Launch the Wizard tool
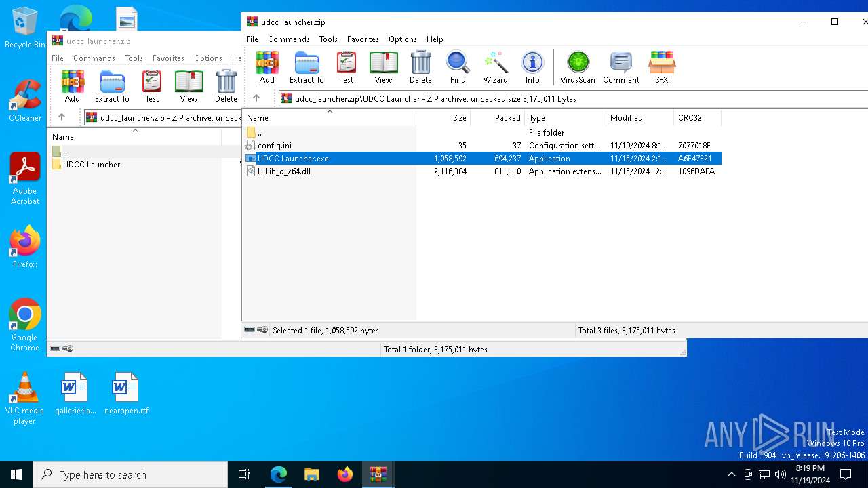 [x=495, y=67]
